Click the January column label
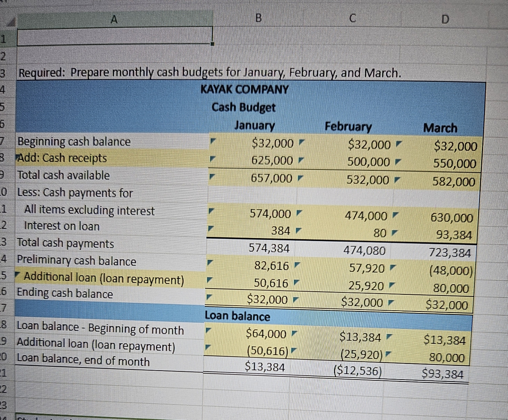The image size is (508, 420). [255, 126]
